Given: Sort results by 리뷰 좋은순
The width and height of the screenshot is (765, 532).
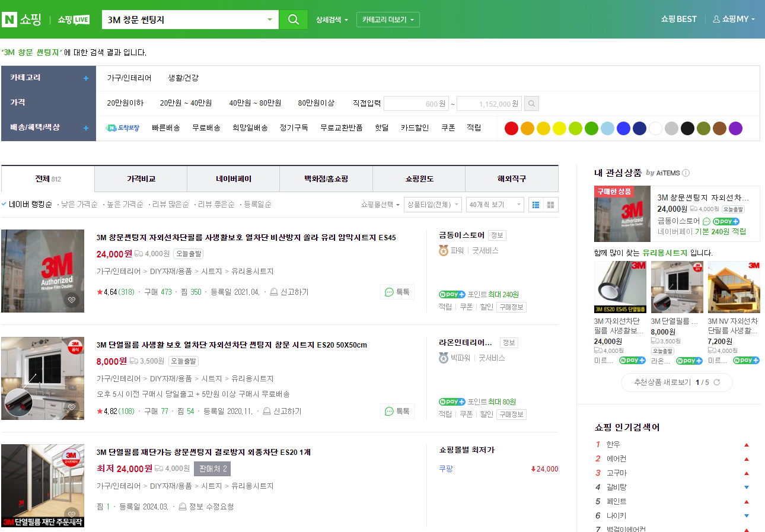Looking at the screenshot, I should coord(216,205).
